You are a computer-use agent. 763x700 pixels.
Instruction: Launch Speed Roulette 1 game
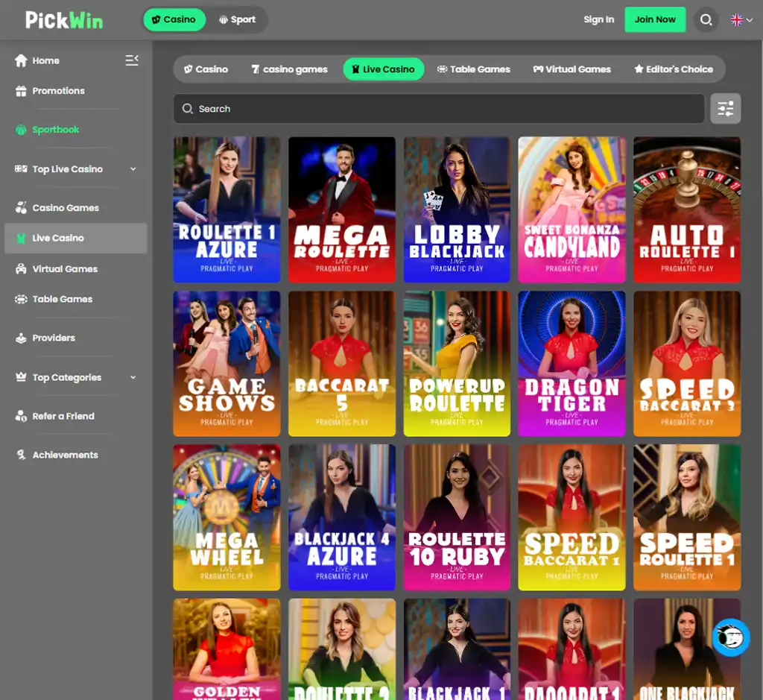point(687,517)
